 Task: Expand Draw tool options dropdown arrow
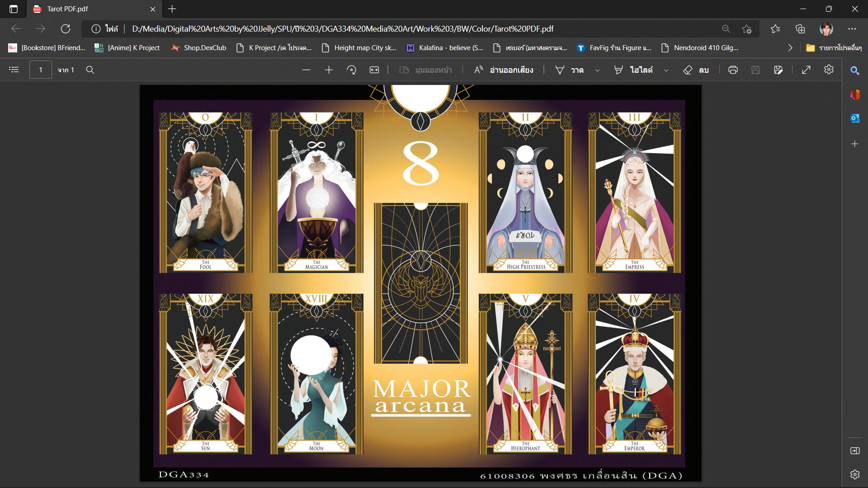[597, 70]
